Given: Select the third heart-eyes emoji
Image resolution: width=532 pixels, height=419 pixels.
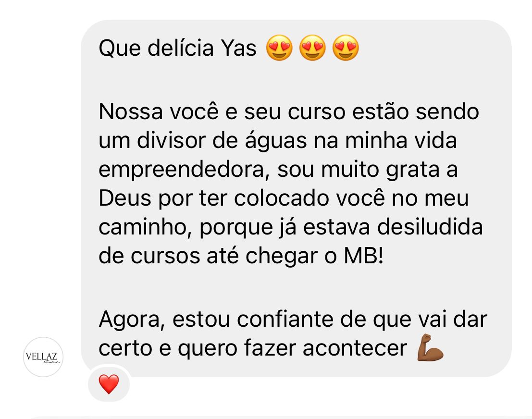Looking at the screenshot, I should coord(346,48).
